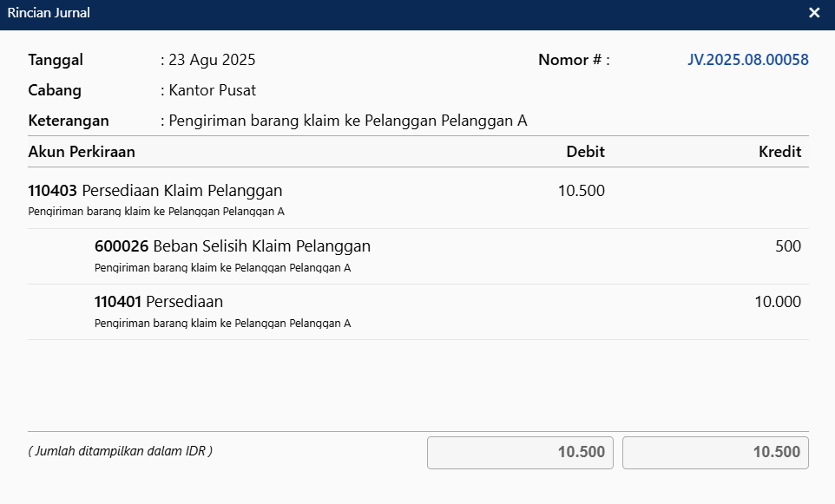
Task: Click the total Kredit amount field
Action: click(x=715, y=453)
